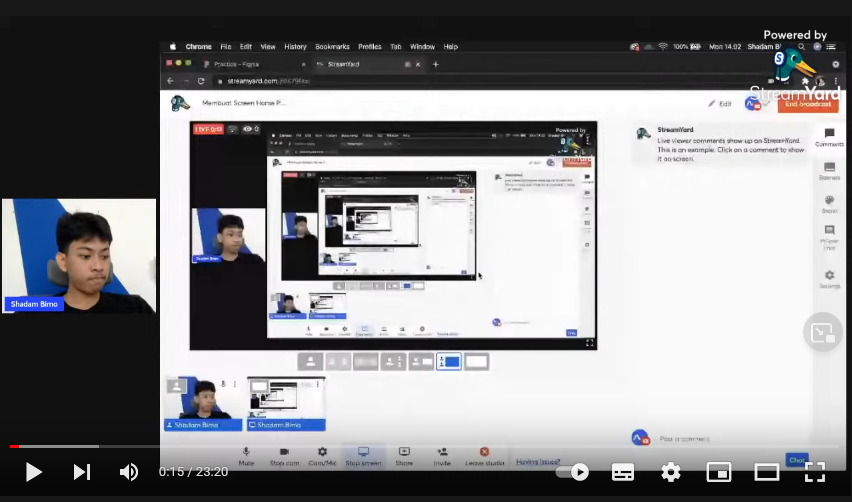
Task: Open the Brand palette sidebar panel
Action: click(x=829, y=204)
